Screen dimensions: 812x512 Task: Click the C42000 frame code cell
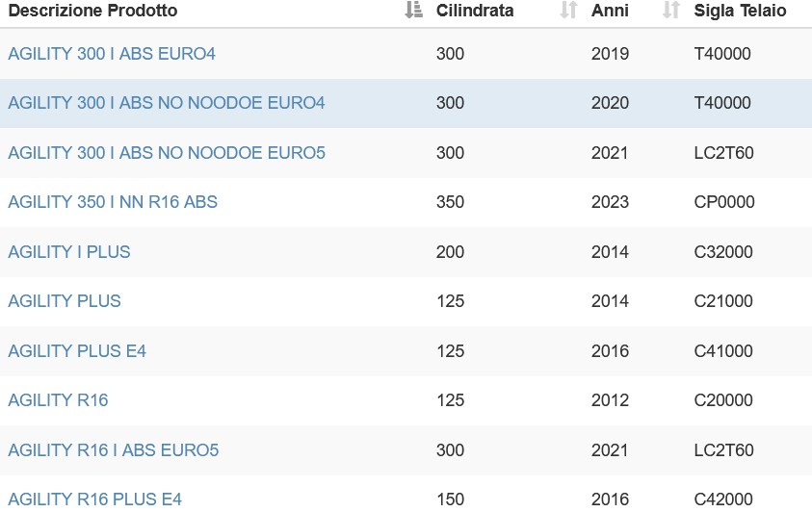click(x=723, y=499)
